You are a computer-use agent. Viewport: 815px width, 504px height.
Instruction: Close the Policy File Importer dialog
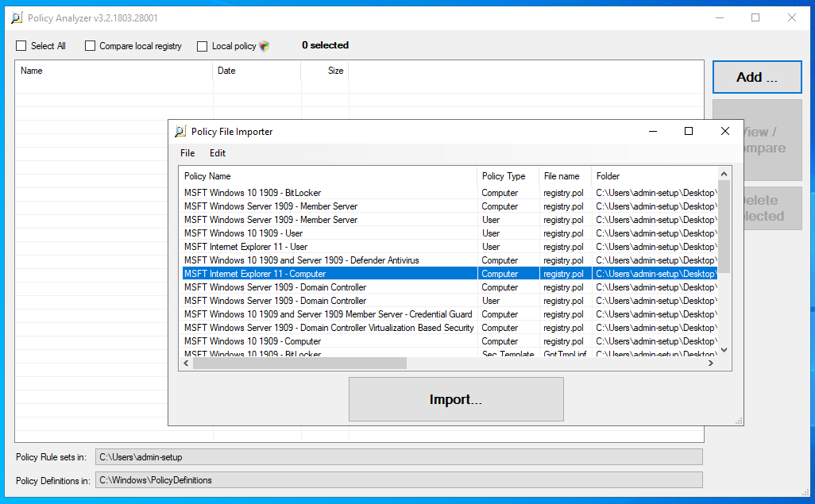coord(725,132)
